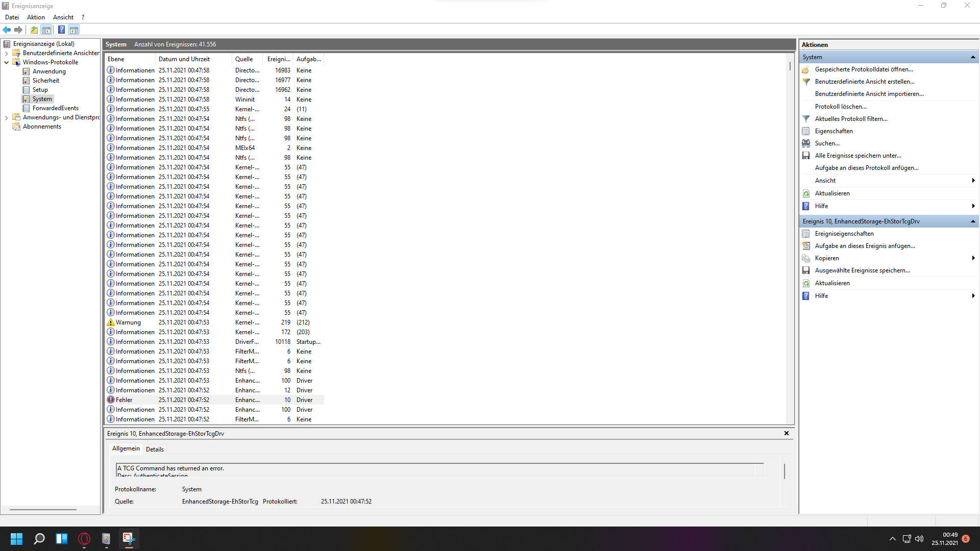Expand Anwendungs- und Dienstprotokolle node
Viewport: 980px width, 551px height.
[x=6, y=117]
